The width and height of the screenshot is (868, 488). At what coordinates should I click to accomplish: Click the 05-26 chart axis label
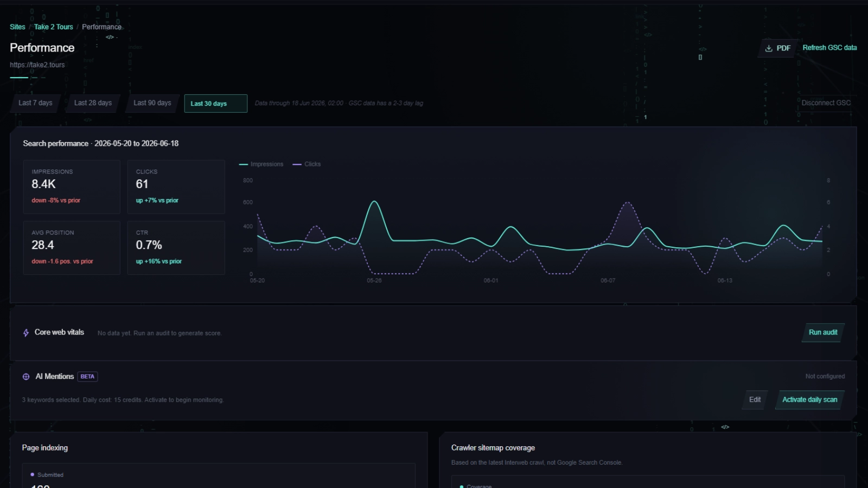click(x=374, y=281)
